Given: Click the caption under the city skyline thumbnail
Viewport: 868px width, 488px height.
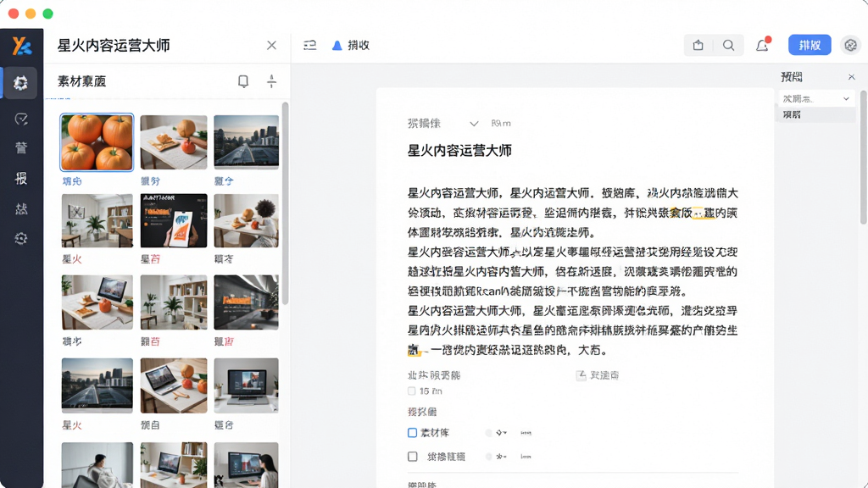Looking at the screenshot, I should click(x=224, y=181).
